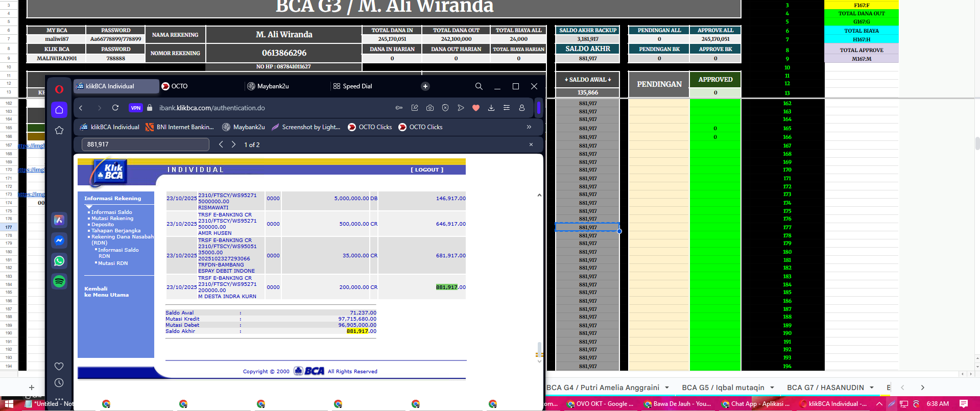Click Kembali ke Menu Utama link
The height and width of the screenshot is (411, 980).
pos(106,292)
